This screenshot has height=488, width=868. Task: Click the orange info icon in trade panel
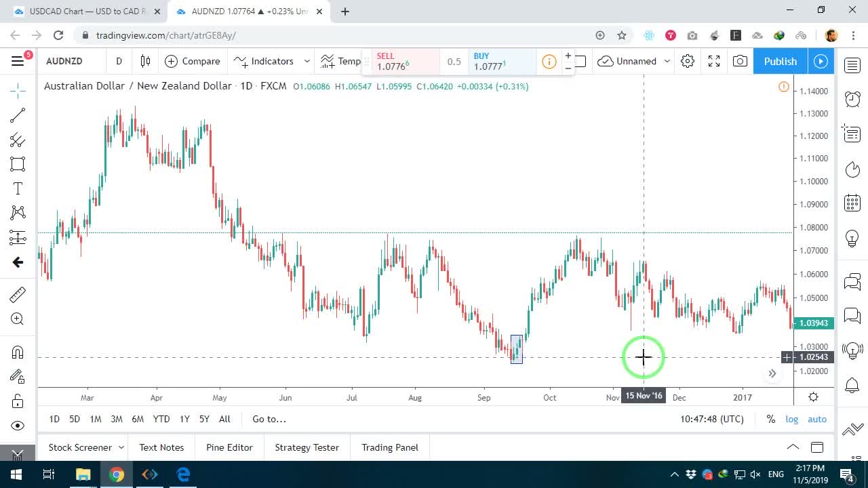point(549,62)
